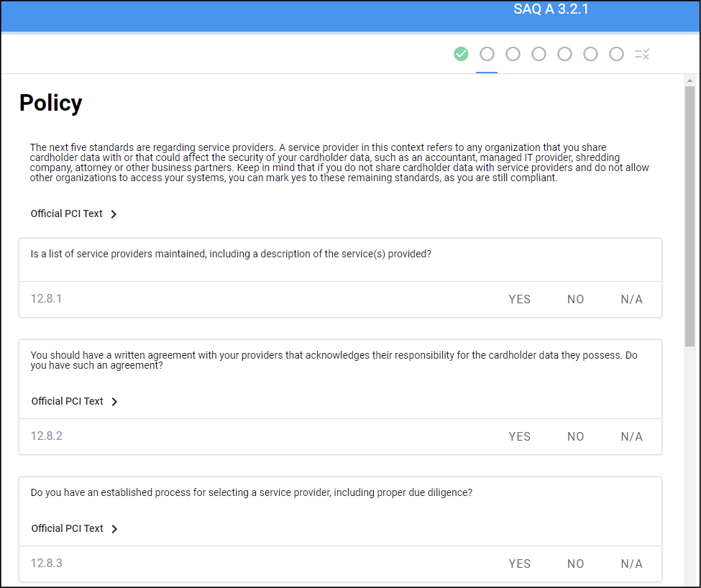Select the second step circle in progress bar
Screen dimensions: 701x588
pyautogui.click(x=487, y=54)
